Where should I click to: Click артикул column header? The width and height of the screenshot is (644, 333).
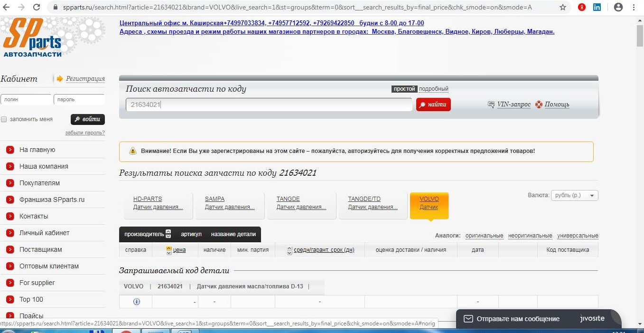click(191, 234)
